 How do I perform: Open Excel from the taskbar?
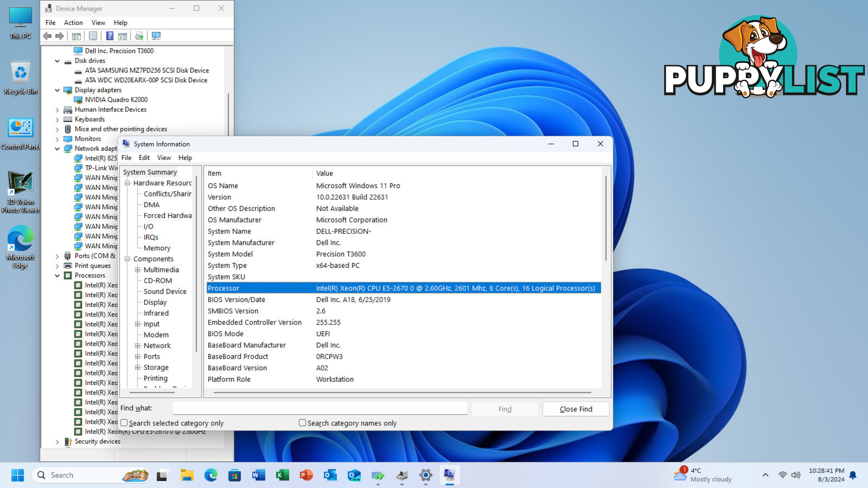(282, 475)
